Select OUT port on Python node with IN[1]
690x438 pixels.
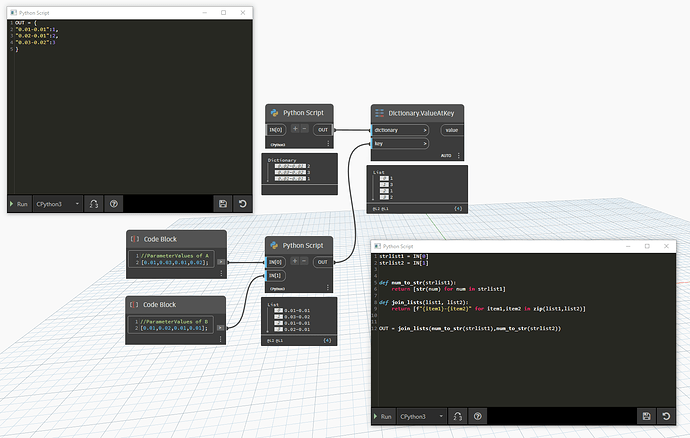[x=323, y=262]
